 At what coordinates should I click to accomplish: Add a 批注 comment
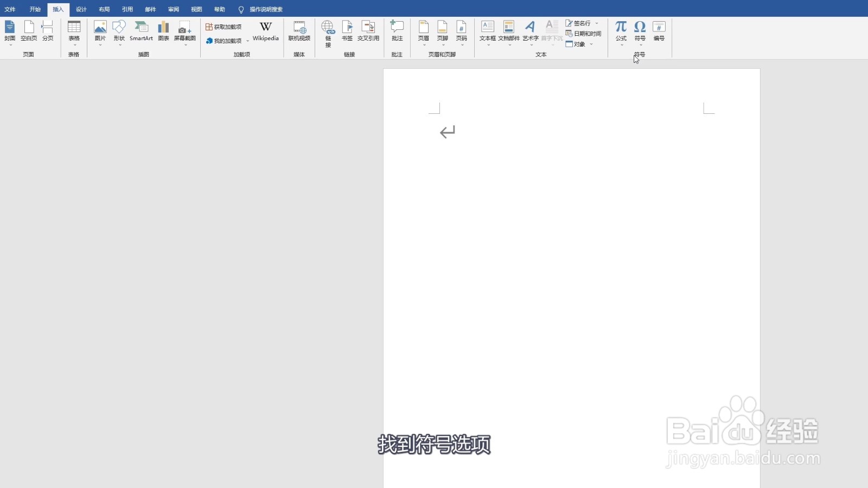tap(397, 31)
